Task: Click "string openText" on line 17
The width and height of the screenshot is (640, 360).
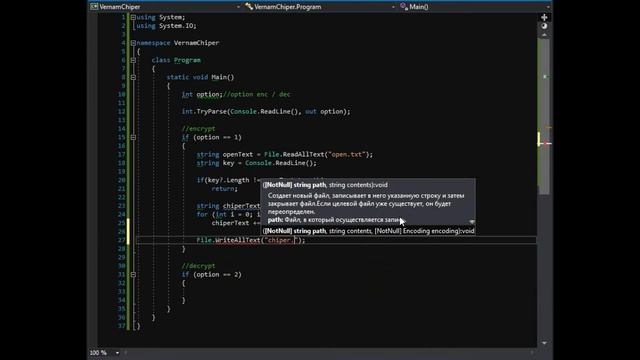Action: tap(225, 154)
